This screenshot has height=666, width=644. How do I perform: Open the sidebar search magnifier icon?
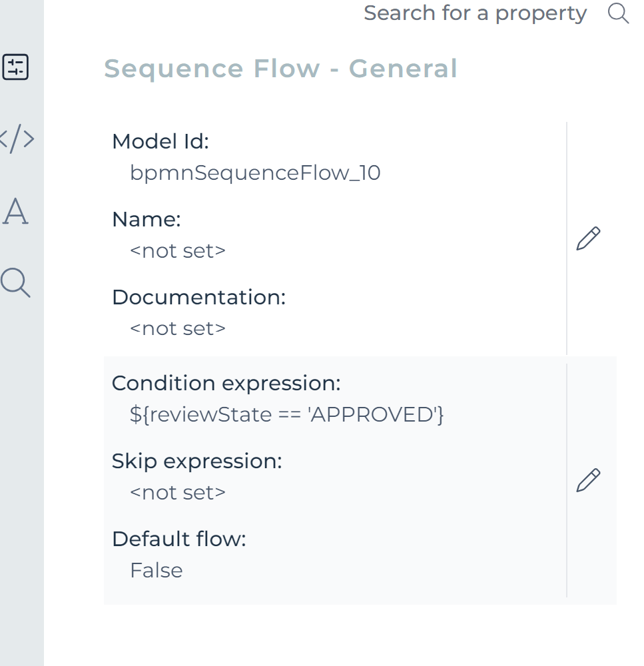(15, 283)
